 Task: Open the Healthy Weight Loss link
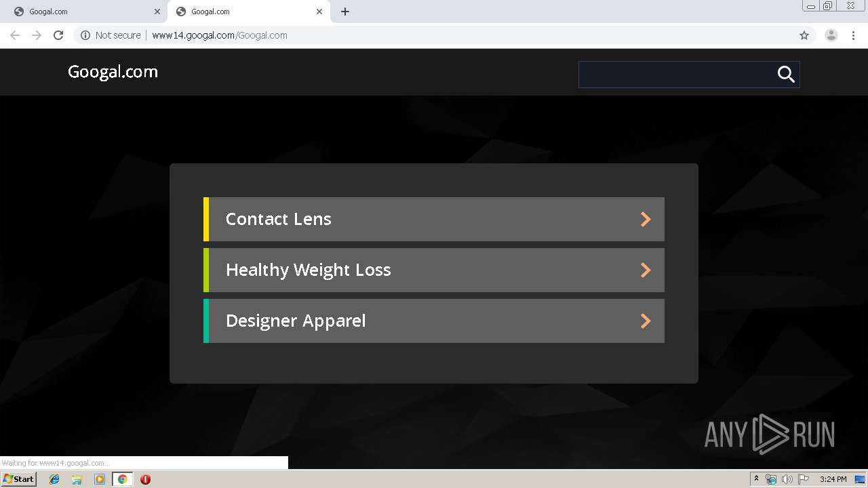(434, 270)
